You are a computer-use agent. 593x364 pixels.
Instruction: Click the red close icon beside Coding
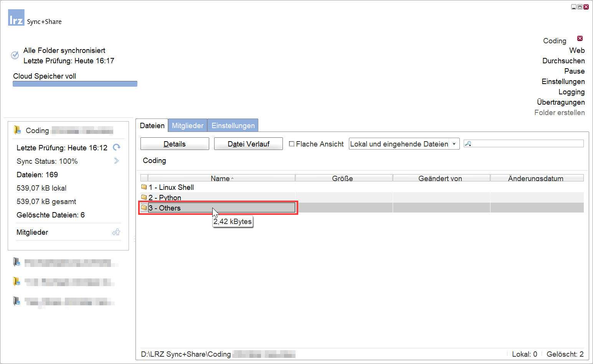[580, 38]
